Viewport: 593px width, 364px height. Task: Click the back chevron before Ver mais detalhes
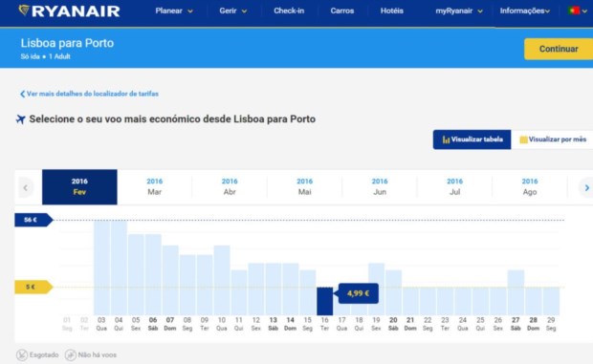[x=22, y=94]
